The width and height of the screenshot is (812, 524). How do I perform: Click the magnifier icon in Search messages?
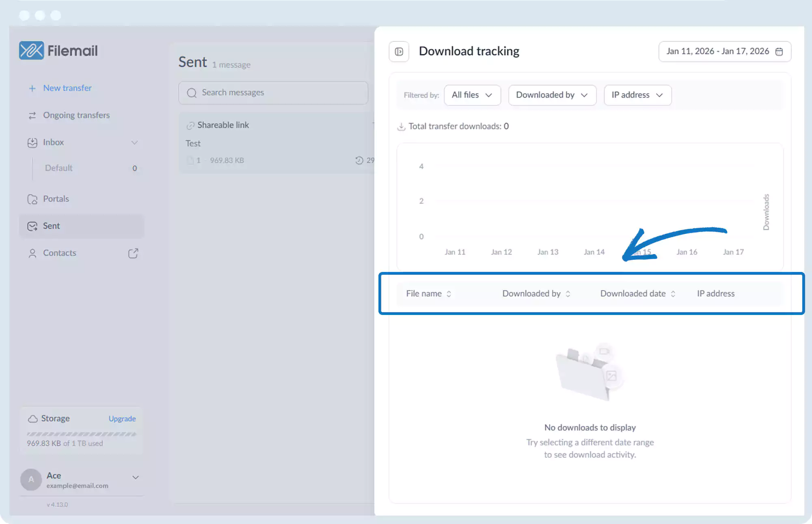click(x=192, y=93)
